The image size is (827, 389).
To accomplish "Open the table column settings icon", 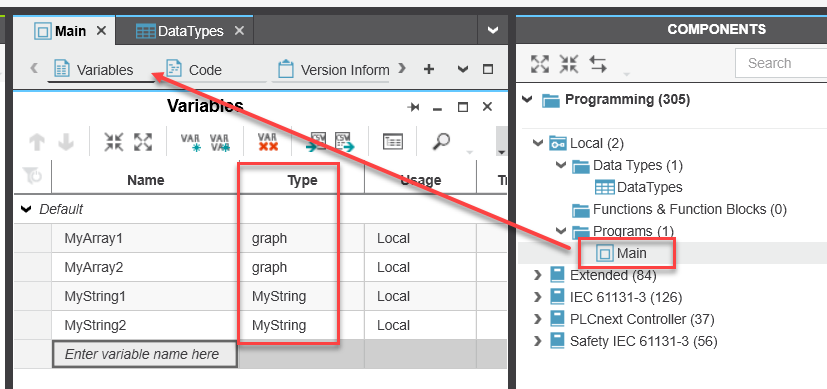I will [393, 142].
